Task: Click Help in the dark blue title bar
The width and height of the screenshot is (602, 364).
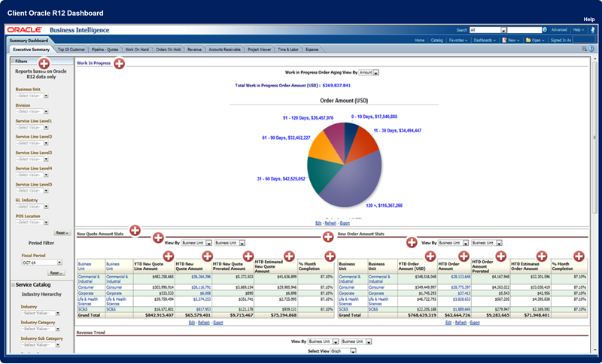Action: [589, 20]
